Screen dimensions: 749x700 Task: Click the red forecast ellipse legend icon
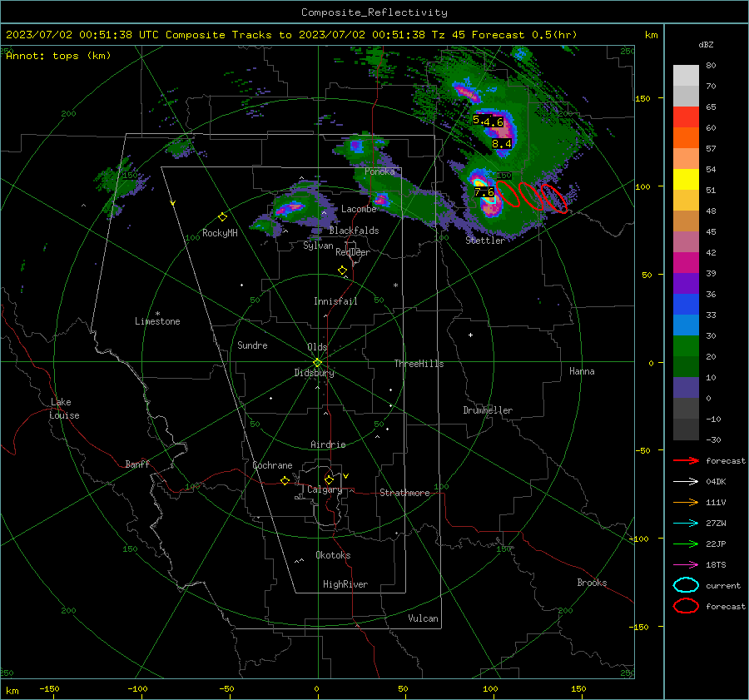click(686, 606)
